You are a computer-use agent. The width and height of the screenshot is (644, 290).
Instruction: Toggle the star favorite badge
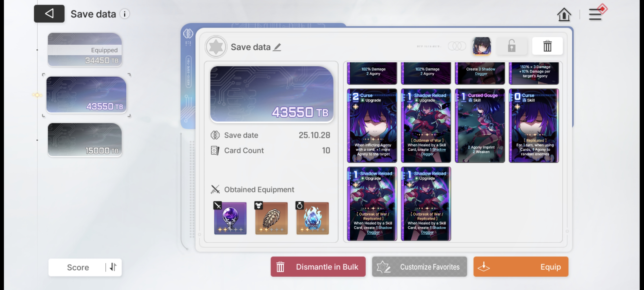tap(216, 47)
